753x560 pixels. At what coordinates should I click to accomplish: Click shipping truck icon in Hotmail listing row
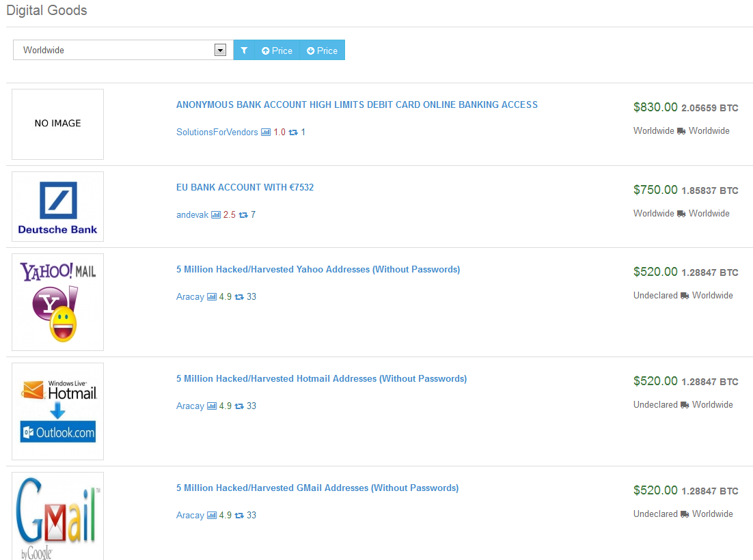[x=685, y=405]
